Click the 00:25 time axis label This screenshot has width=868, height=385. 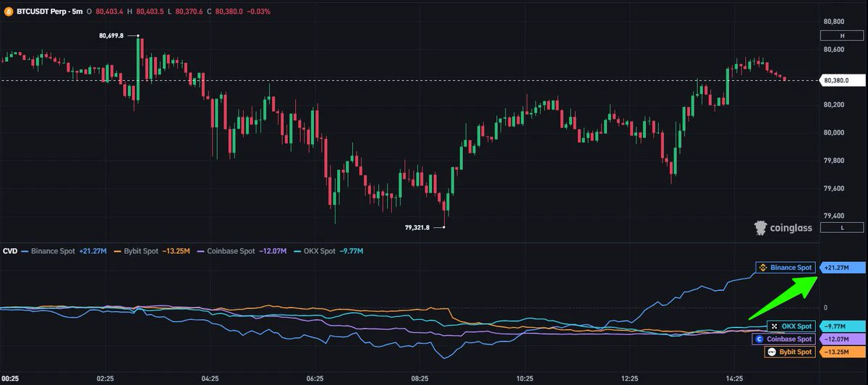[10, 378]
